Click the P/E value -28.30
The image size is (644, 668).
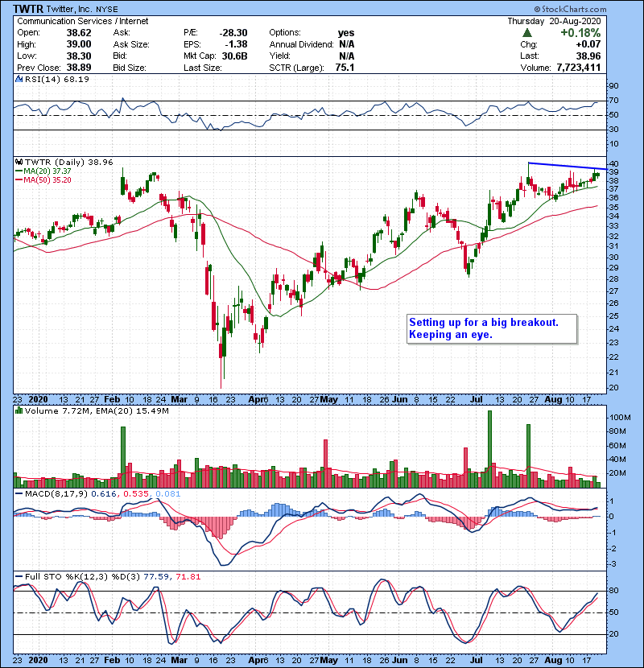[x=233, y=33]
